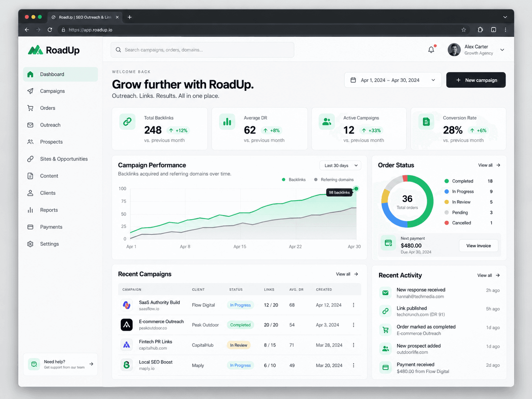
Task: Click the View invoice button
Action: coord(478,246)
